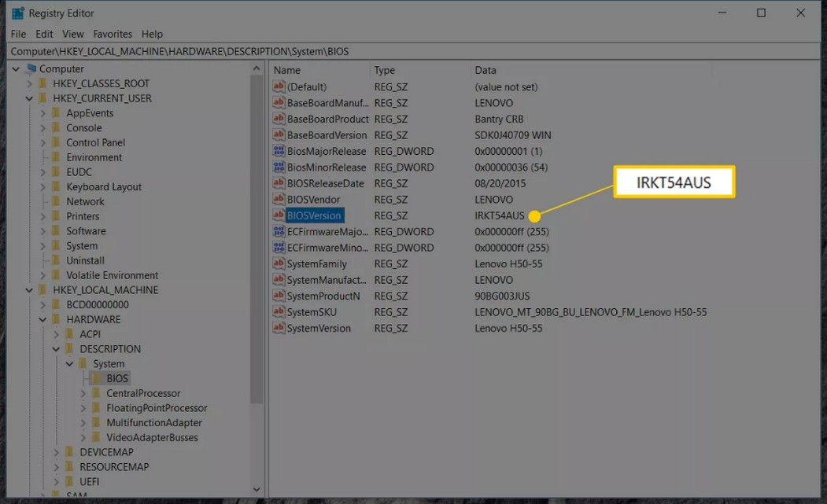Image resolution: width=827 pixels, height=504 pixels.
Task: Collapse the HKEY_CURRENT_USER key
Action: [30, 98]
